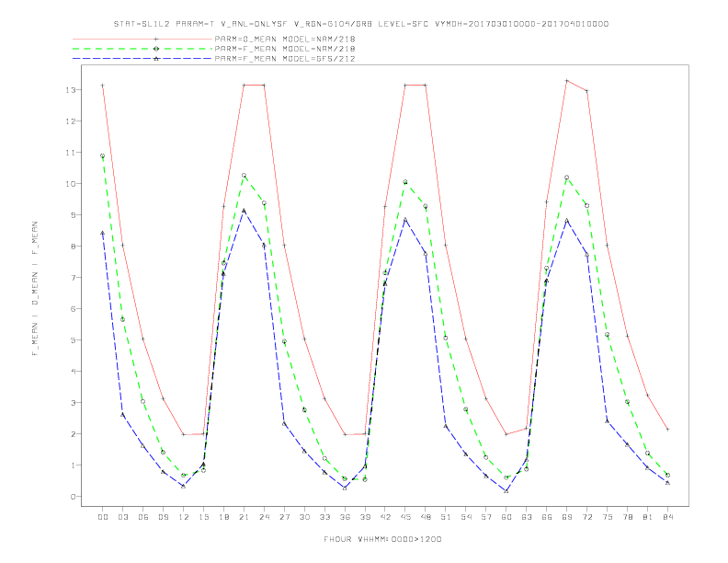Image resolution: width=728 pixels, height=563 pixels.
Task: Click x-axis forecast hour label 06
Action: [143, 517]
